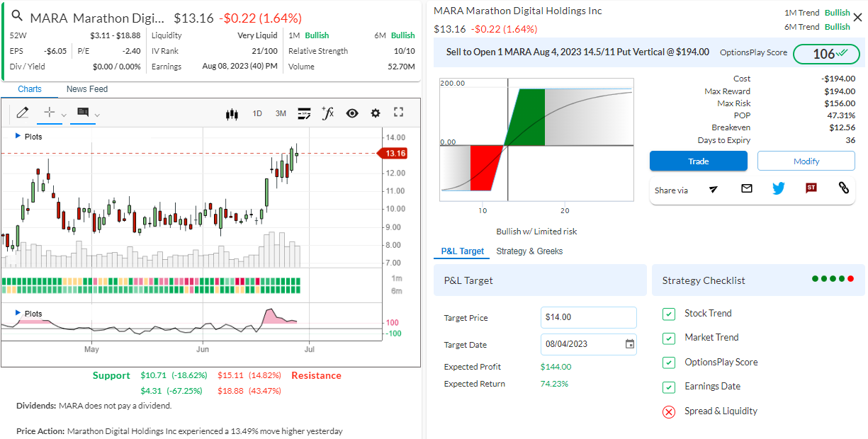The image size is (868, 439).
Task: Click the 13.16 current price marker
Action: pos(393,153)
